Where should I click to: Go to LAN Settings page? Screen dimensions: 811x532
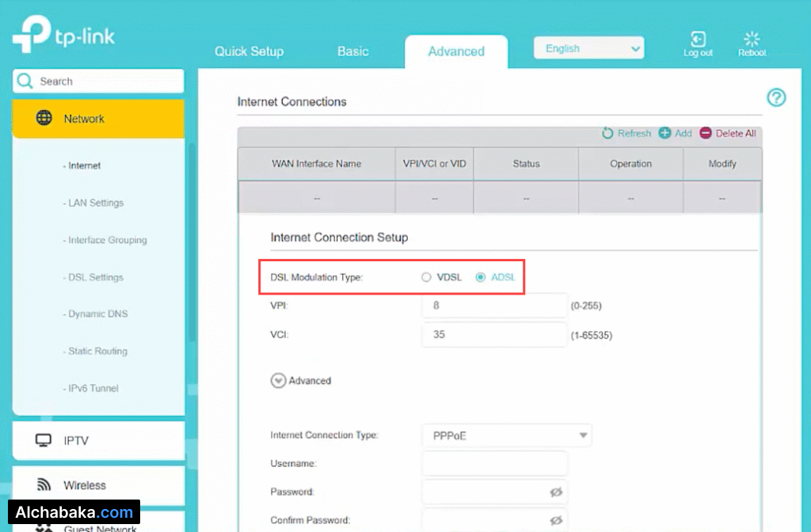click(x=95, y=203)
